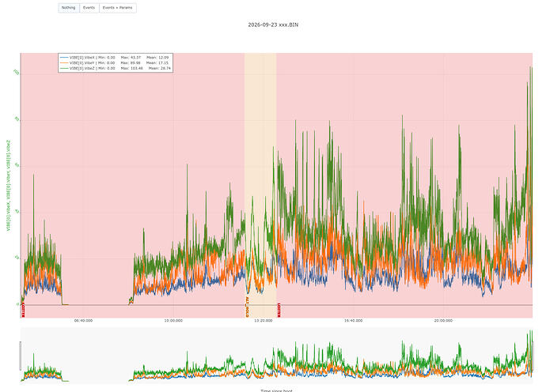Click the left range slider handle
The height and width of the screenshot is (392, 546).
[x=21, y=356]
